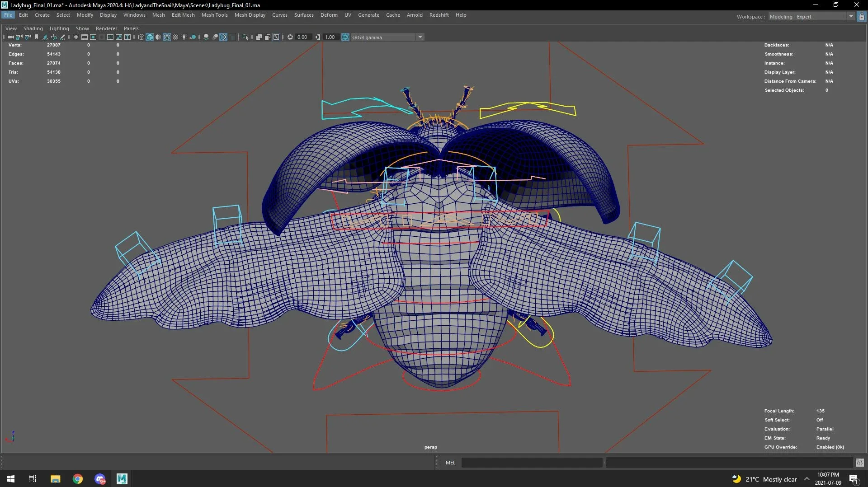Open the Mesh Tools menu
868x487 pixels.
214,15
